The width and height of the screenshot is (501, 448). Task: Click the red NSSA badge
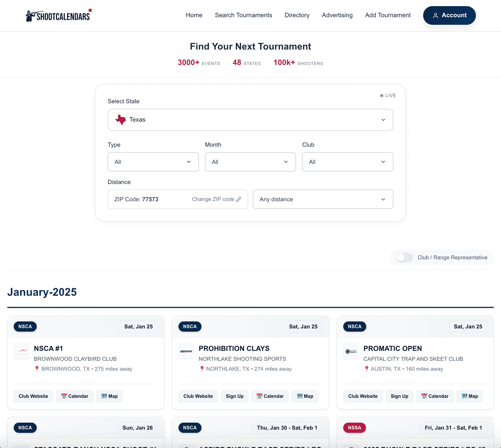pyautogui.click(x=355, y=428)
